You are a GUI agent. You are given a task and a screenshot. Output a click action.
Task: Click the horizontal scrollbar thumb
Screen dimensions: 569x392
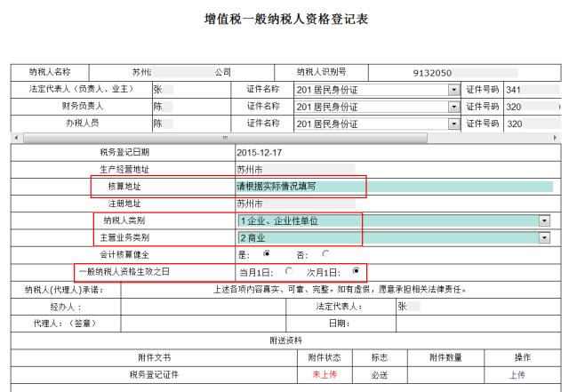pos(225,138)
